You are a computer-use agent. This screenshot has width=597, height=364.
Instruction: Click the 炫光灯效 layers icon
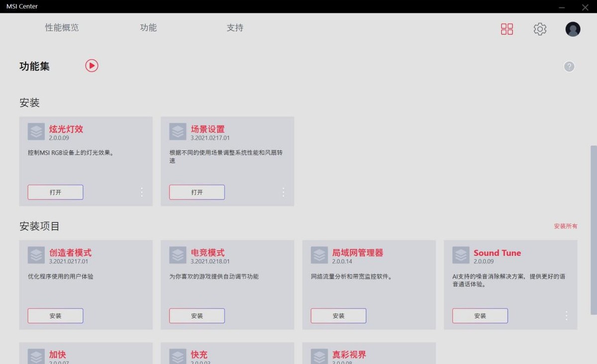click(x=36, y=132)
